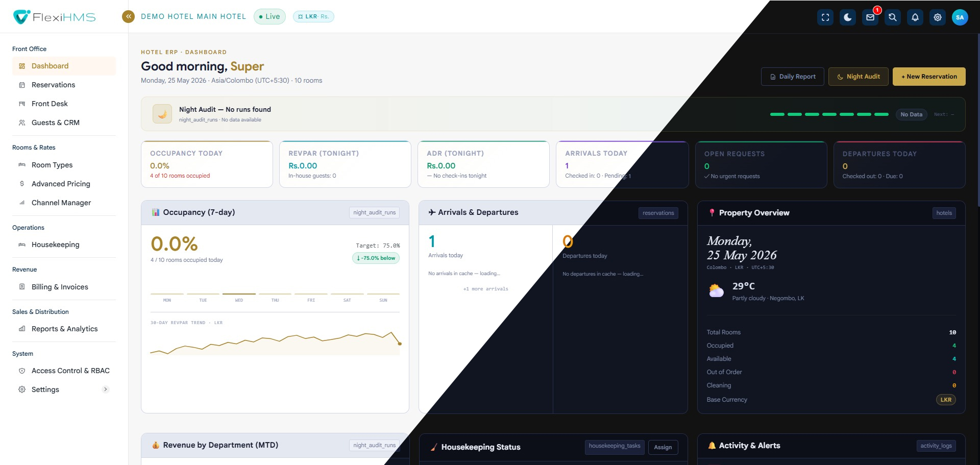Image resolution: width=980 pixels, height=465 pixels.
Task: Open the ADR (Tonight) card
Action: pos(483,164)
